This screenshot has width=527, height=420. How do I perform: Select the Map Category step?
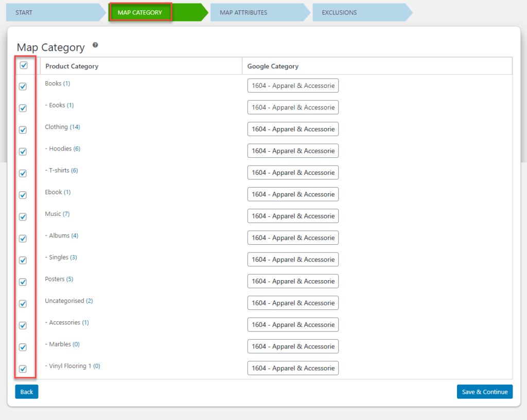tap(140, 12)
